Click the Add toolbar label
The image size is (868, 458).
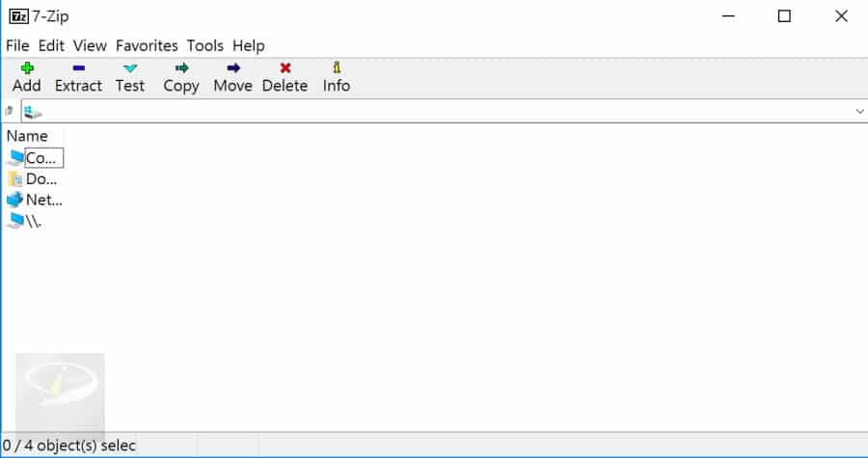coord(27,86)
